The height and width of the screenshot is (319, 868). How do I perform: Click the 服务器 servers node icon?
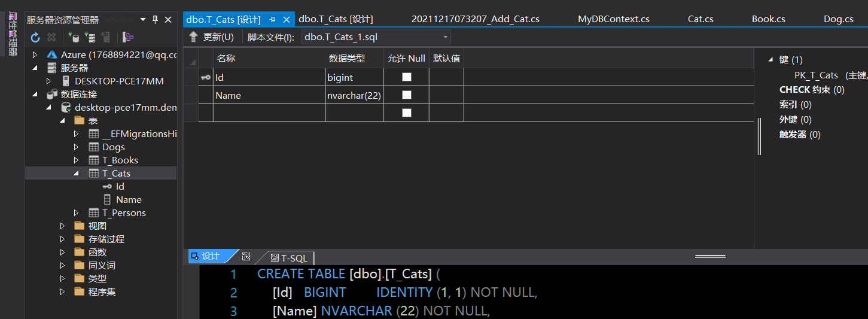[x=52, y=68]
